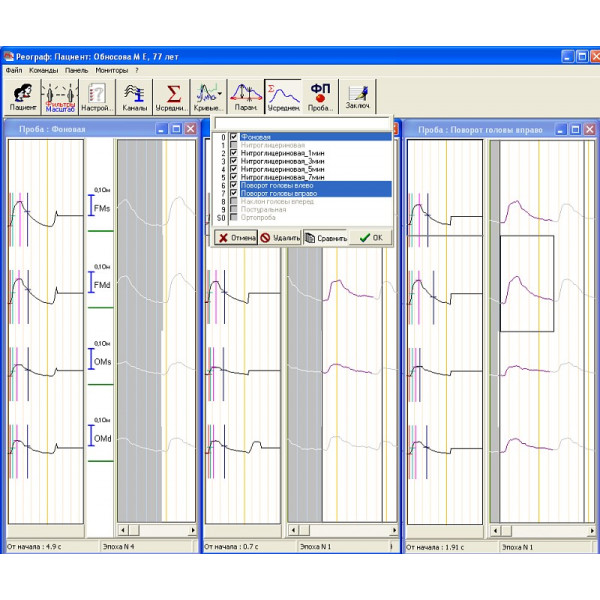Click status text От начала : 4.9 с
Image resolution: width=600 pixels, height=600 pixels.
[34, 546]
